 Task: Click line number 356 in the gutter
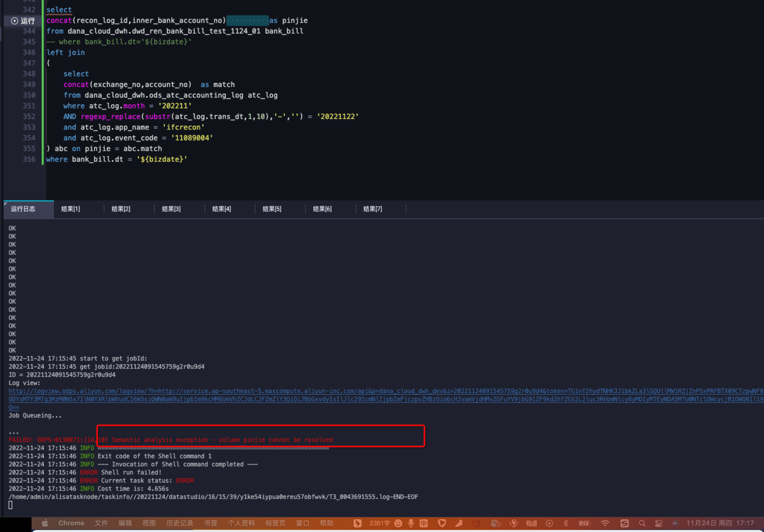[29, 159]
